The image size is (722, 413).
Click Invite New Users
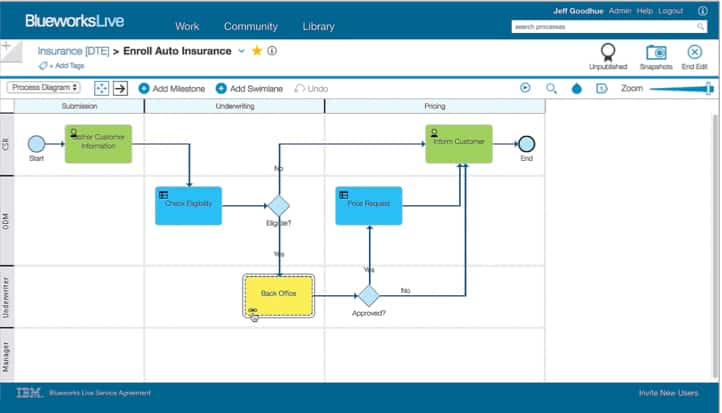(x=668, y=393)
